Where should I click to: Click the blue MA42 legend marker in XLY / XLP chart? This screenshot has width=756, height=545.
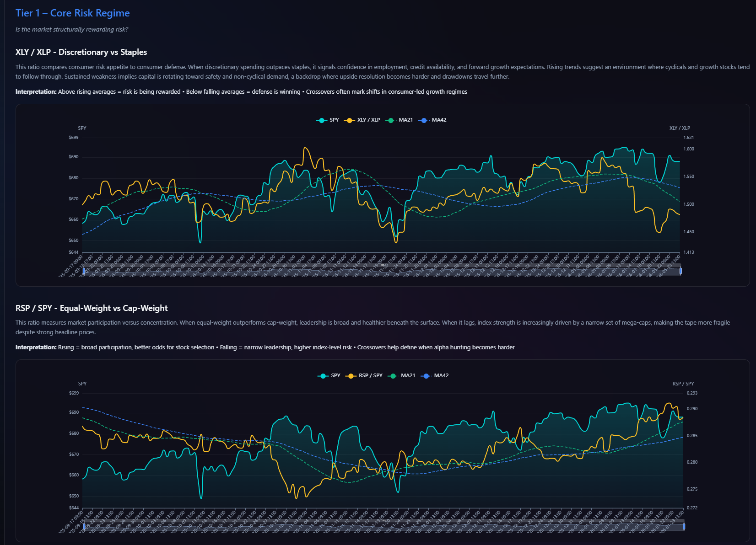click(x=424, y=120)
